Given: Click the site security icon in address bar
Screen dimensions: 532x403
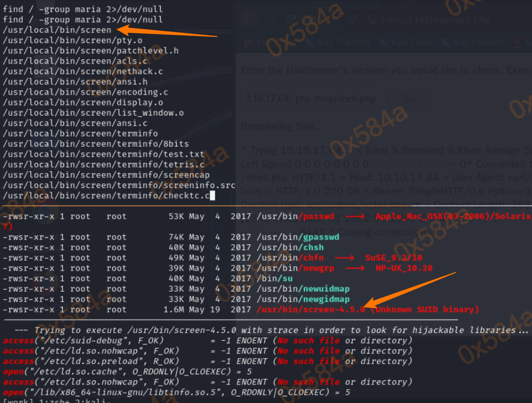Looking at the screenshot, I should [372, 20].
